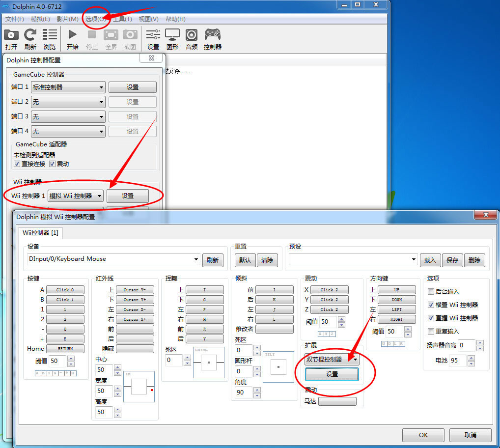Confirm with the OK button
This screenshot has width=500, height=448.
[x=423, y=435]
